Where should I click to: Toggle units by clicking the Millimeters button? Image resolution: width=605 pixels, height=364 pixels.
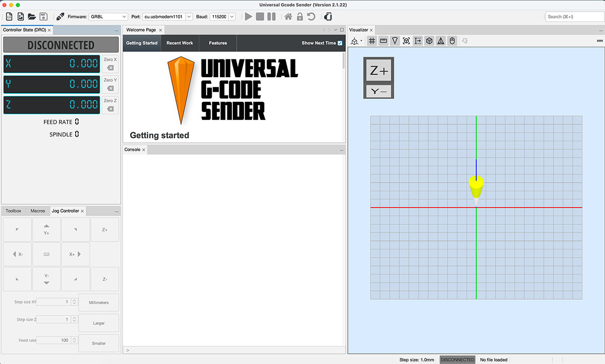point(98,302)
